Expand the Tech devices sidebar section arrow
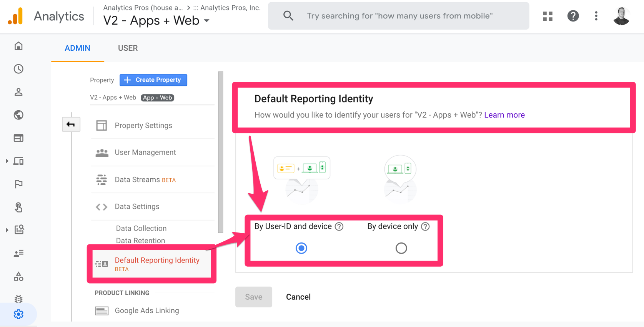 (7, 161)
